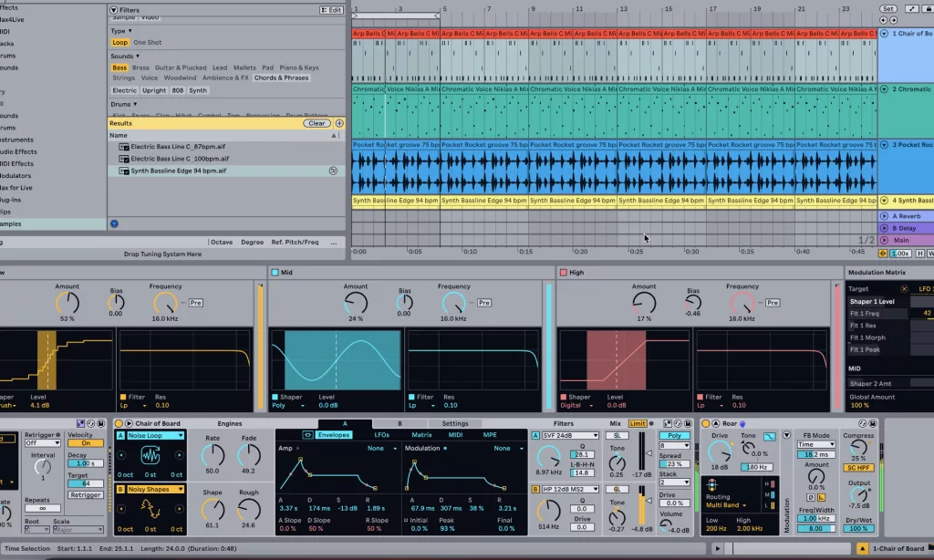Toggle Velocity On button
934x560 pixels.
[85, 443]
